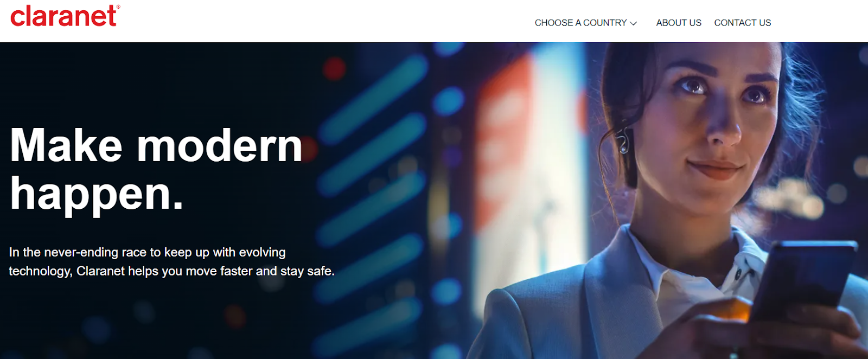The height and width of the screenshot is (359, 868).
Task: Click the red Claranet logo
Action: click(x=65, y=16)
